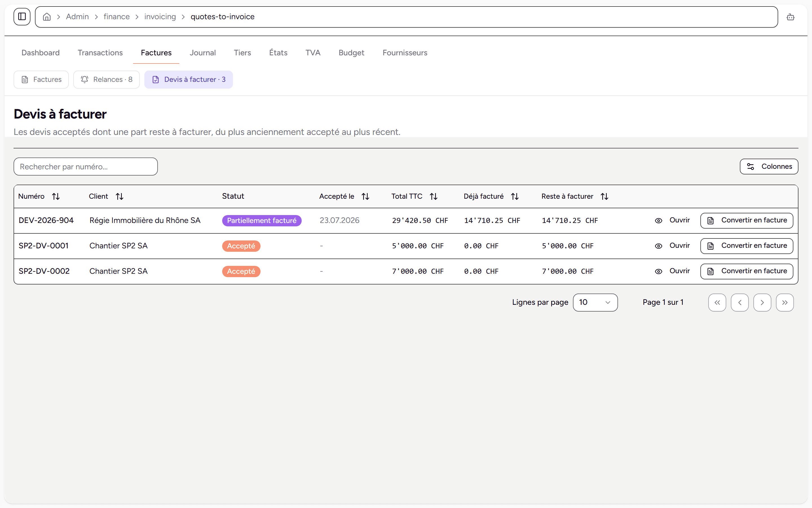Convert SP2-DV-0002 to invoice
The image size is (812, 508).
(747, 271)
